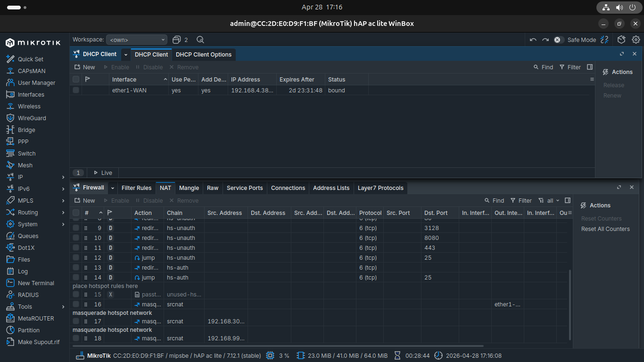Sort by Interface column header
Image resolution: width=644 pixels, height=362 pixels.
139,79
